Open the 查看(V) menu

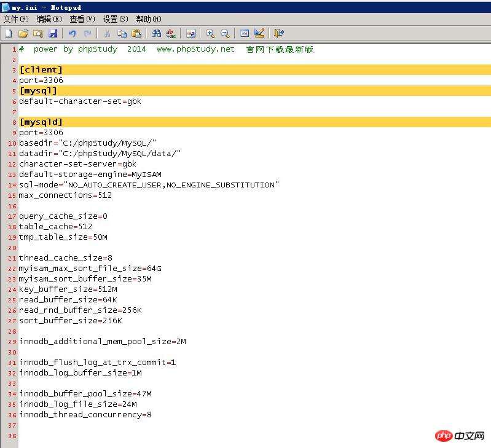pos(82,20)
